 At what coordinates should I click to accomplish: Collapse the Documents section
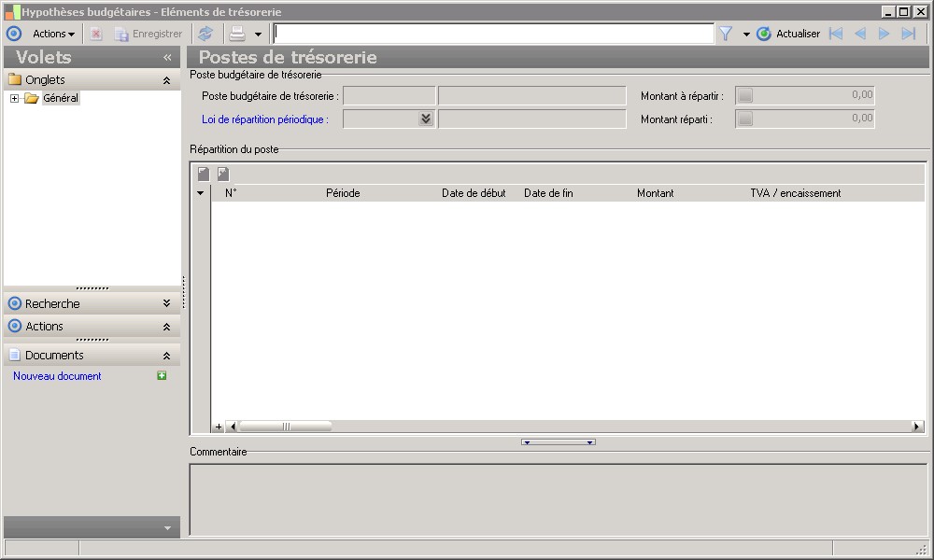click(167, 356)
